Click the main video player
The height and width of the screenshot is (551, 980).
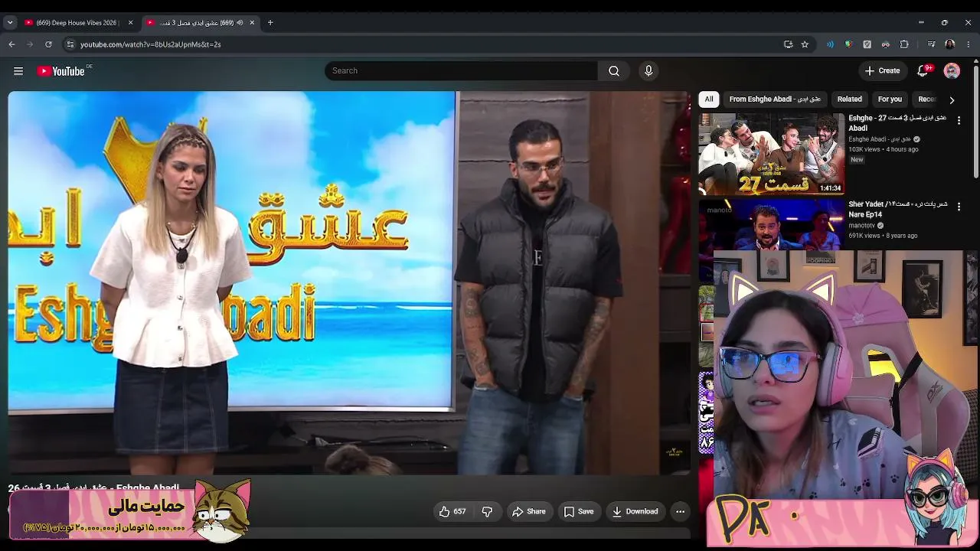pyautogui.click(x=349, y=283)
